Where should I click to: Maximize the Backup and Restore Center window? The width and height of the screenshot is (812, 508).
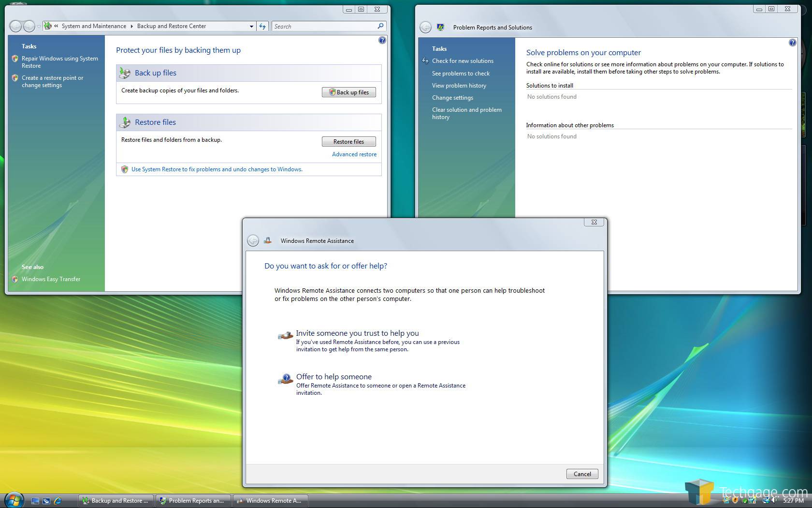[x=361, y=9]
